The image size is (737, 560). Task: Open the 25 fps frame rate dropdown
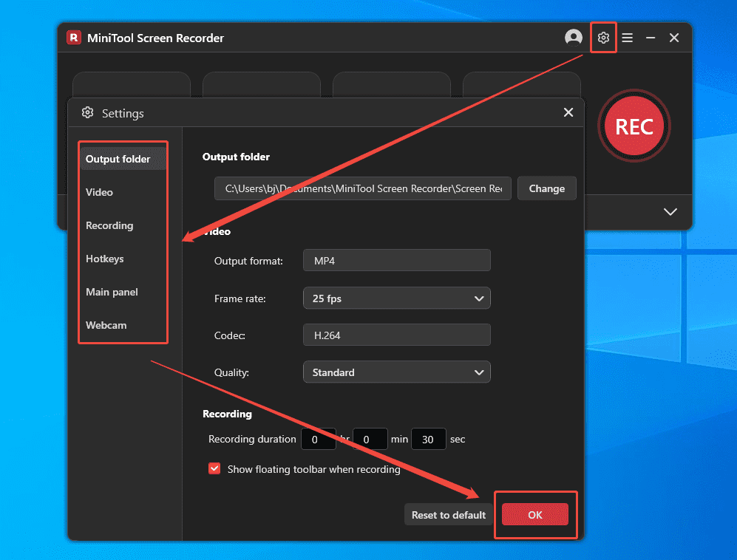(x=397, y=298)
